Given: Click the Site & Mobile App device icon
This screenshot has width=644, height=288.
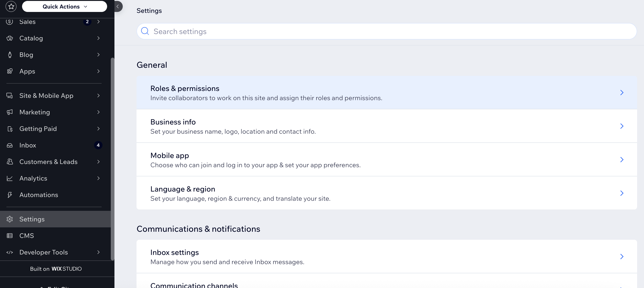Looking at the screenshot, I should (9, 96).
